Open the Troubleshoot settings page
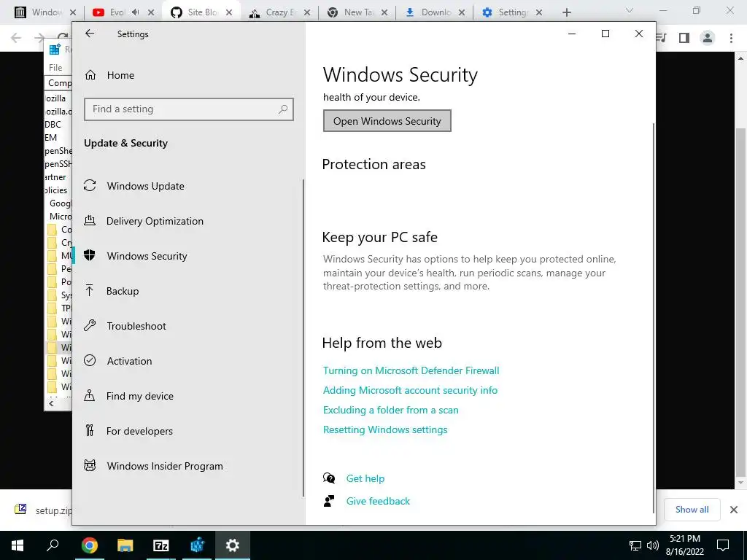This screenshot has height=560, width=747. click(125, 326)
